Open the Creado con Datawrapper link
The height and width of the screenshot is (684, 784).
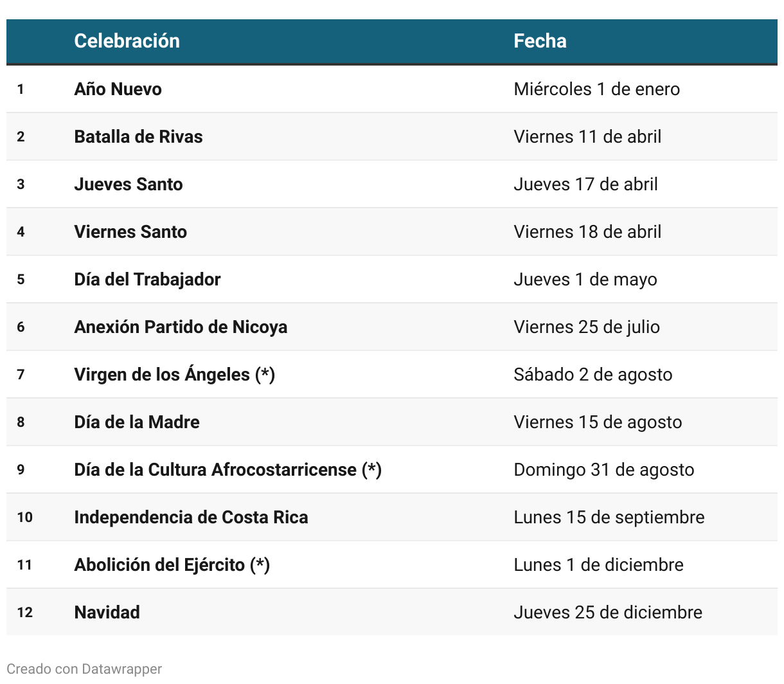tap(84, 669)
